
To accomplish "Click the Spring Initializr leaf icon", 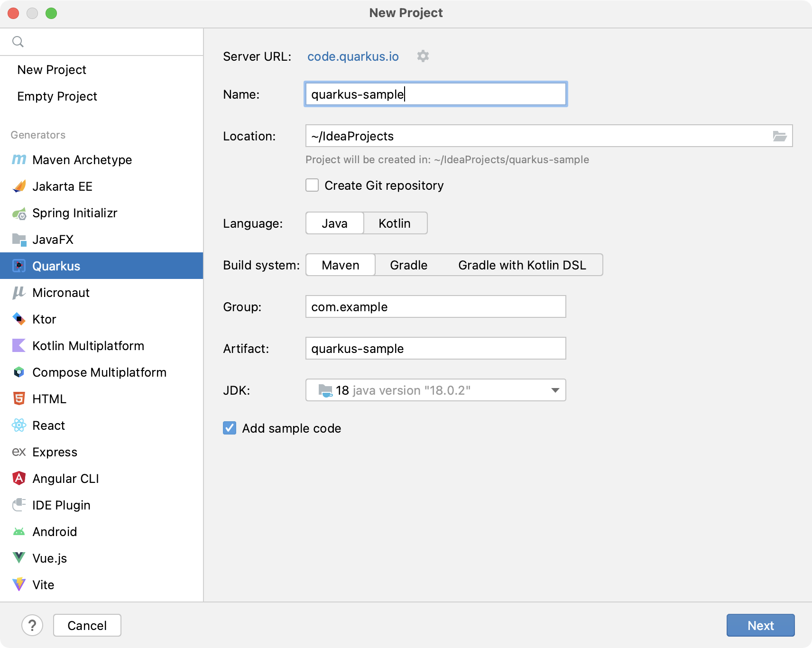I will (x=19, y=213).
